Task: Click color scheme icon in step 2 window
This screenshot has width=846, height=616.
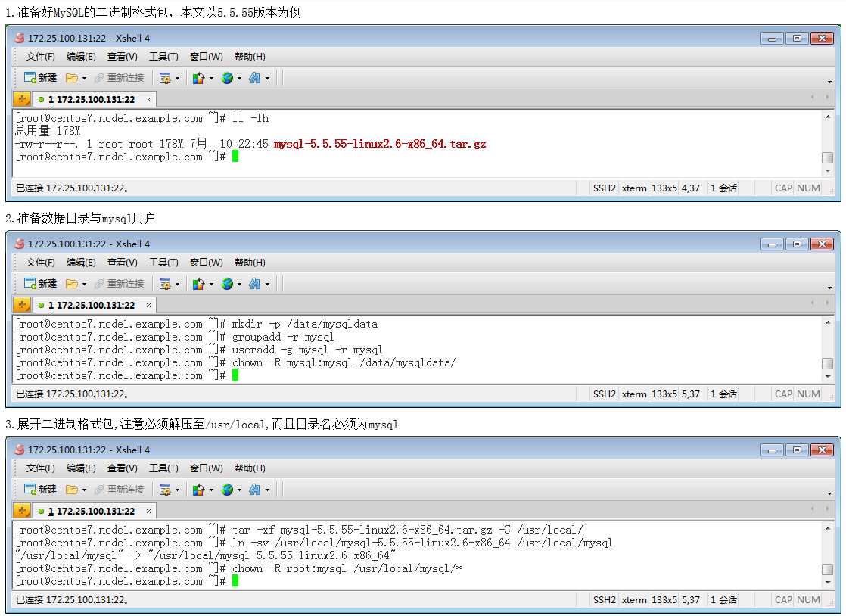Action: tap(198, 285)
